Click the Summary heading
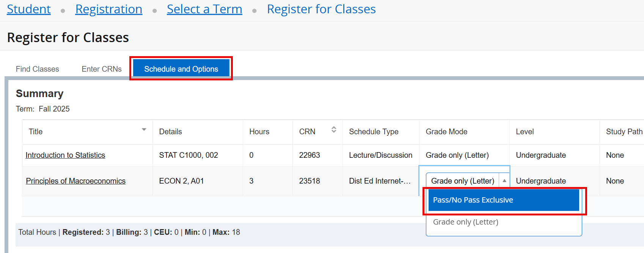The height and width of the screenshot is (253, 644). pyautogui.click(x=40, y=94)
